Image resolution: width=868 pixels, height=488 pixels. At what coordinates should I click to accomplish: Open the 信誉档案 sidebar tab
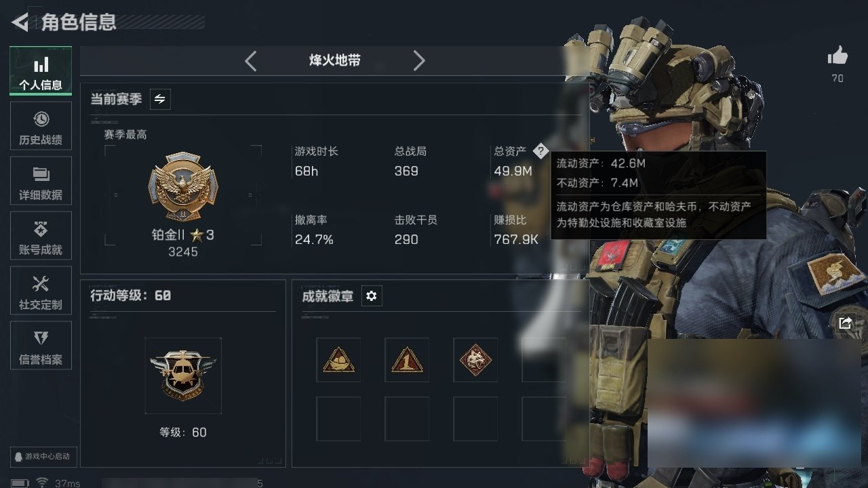pyautogui.click(x=41, y=347)
